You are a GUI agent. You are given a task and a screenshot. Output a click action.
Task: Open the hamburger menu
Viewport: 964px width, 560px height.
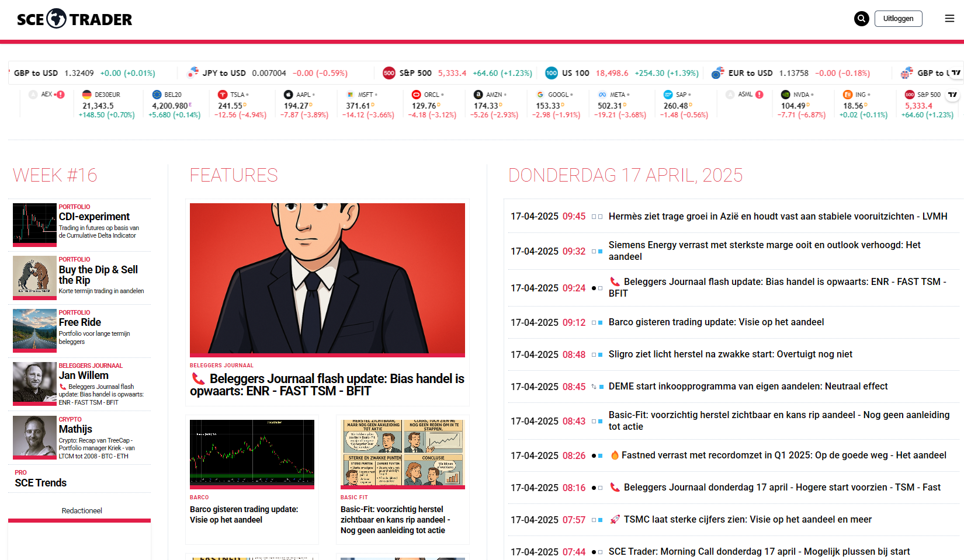tap(949, 19)
